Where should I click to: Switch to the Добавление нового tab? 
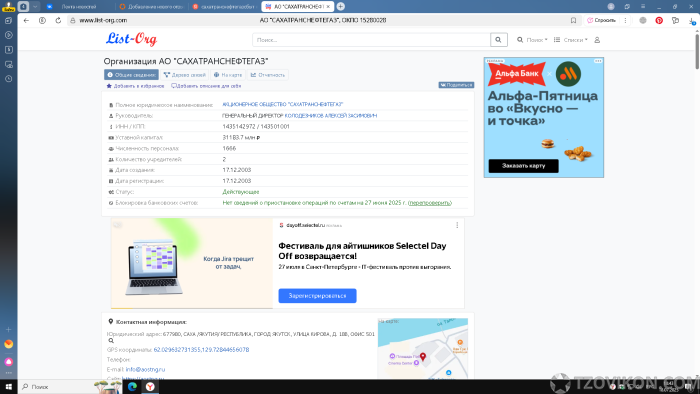click(152, 7)
